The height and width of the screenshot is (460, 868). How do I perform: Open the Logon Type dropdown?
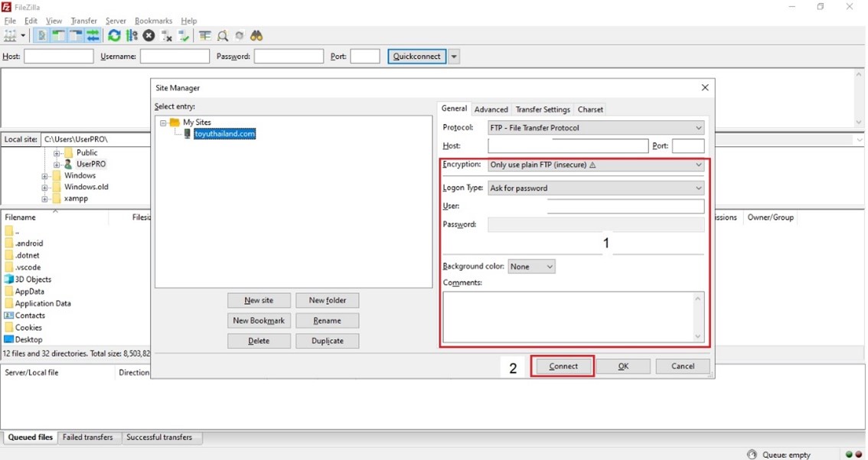pos(596,188)
